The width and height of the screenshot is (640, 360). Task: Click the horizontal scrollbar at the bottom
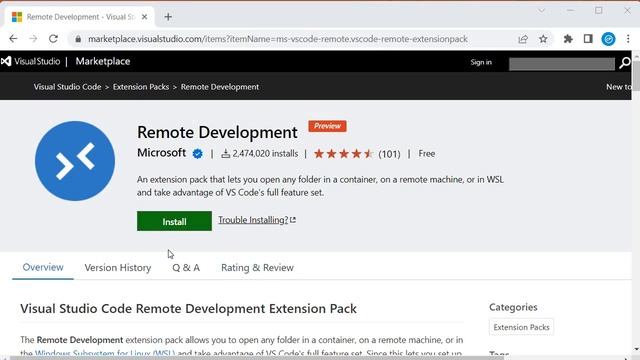[257, 358]
